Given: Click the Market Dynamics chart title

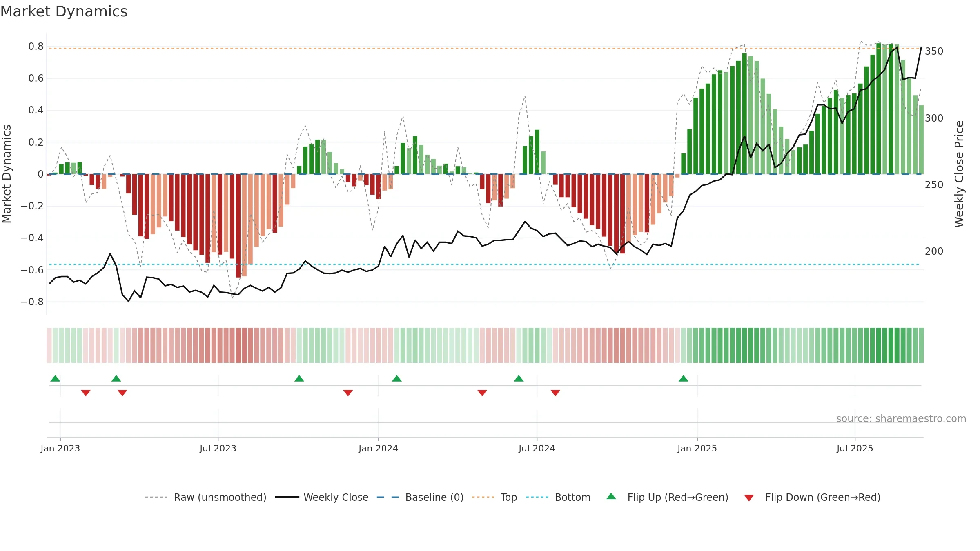Looking at the screenshot, I should pyautogui.click(x=64, y=11).
